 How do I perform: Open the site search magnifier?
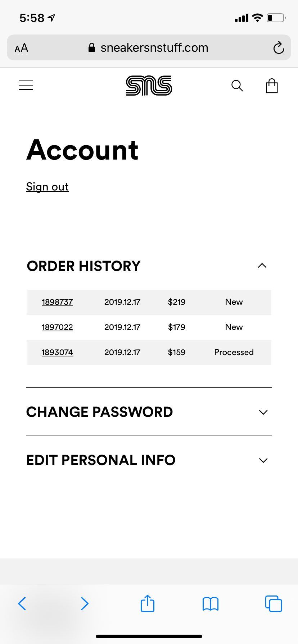[x=237, y=86]
